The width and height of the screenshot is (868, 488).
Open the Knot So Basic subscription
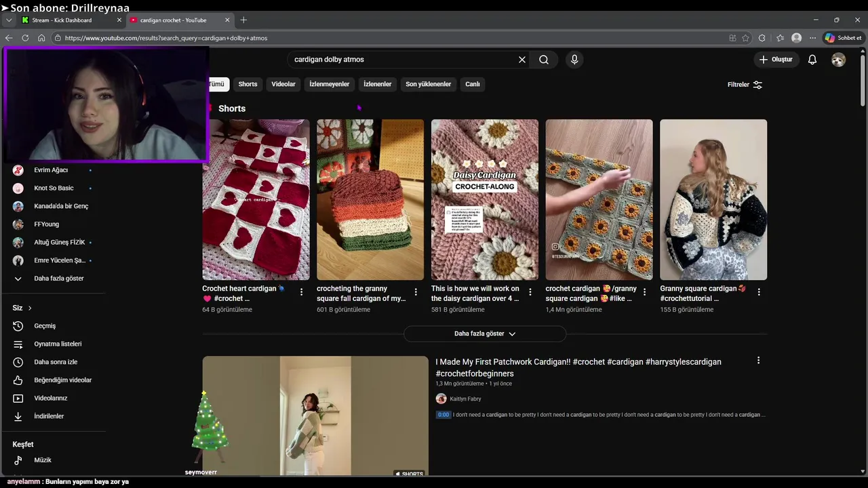click(53, 188)
